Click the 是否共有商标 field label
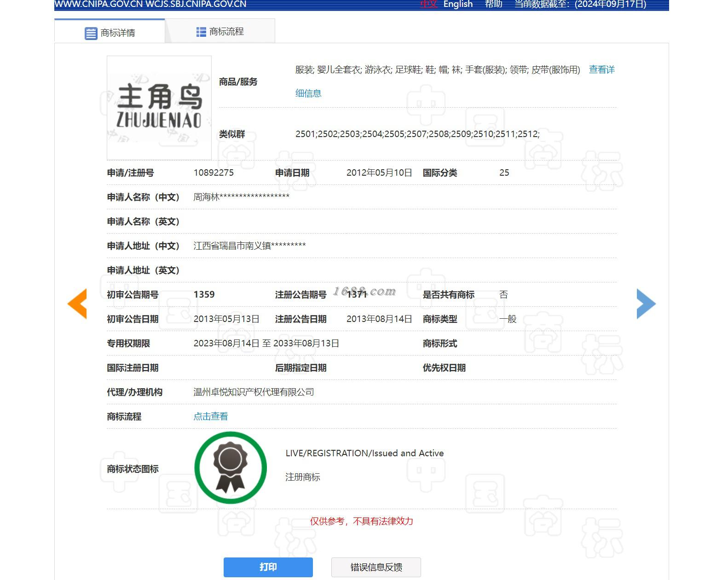This screenshot has height=580, width=728. click(449, 294)
